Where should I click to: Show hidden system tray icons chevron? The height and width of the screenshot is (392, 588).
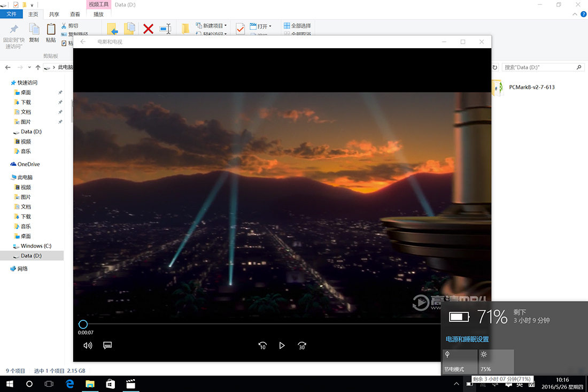tap(457, 384)
